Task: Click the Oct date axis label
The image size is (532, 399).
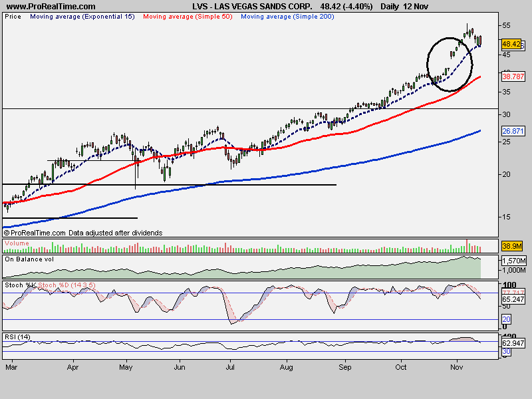Action: (401, 368)
